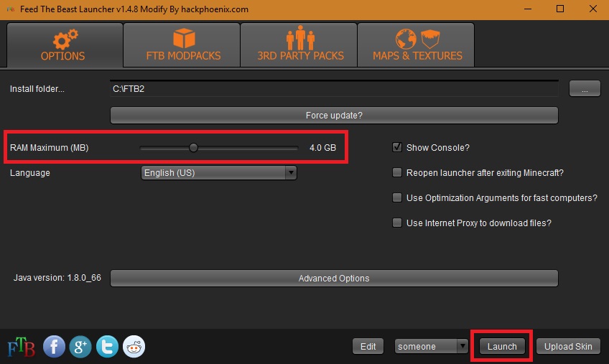Click the launcher icon in title bar
Image resolution: width=609 pixels, height=364 pixels.
pos(11,9)
